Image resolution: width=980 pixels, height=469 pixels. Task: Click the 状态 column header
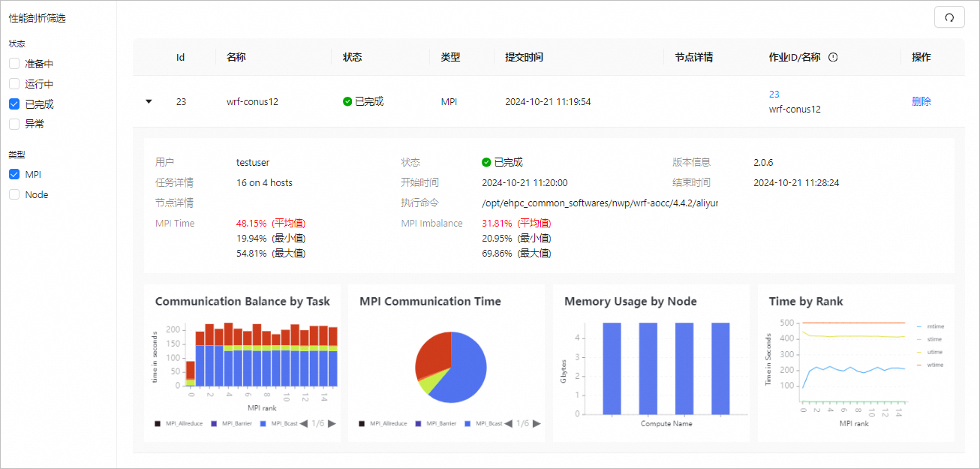point(352,57)
